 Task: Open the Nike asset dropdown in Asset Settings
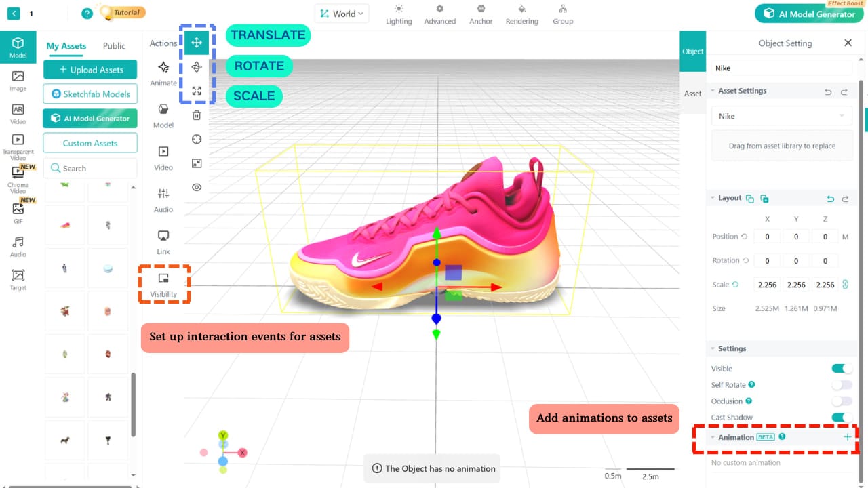[781, 116]
